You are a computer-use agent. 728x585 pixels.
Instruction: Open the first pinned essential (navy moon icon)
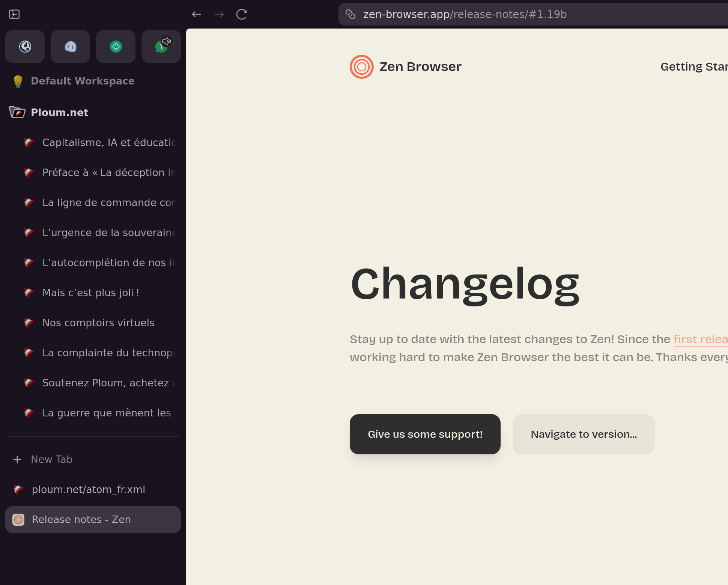(x=25, y=47)
